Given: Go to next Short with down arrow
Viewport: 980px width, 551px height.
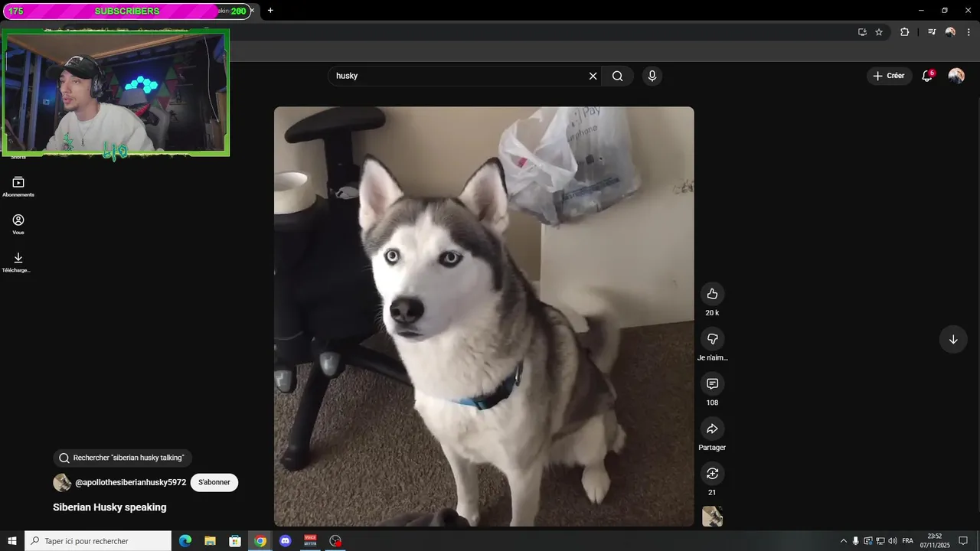Looking at the screenshot, I should click(953, 340).
